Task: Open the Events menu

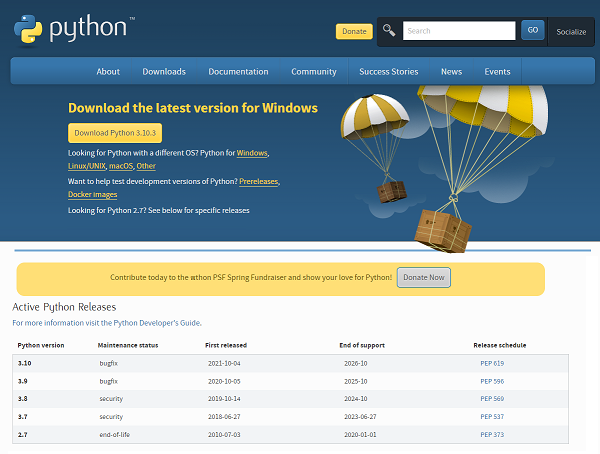Action: click(x=497, y=72)
